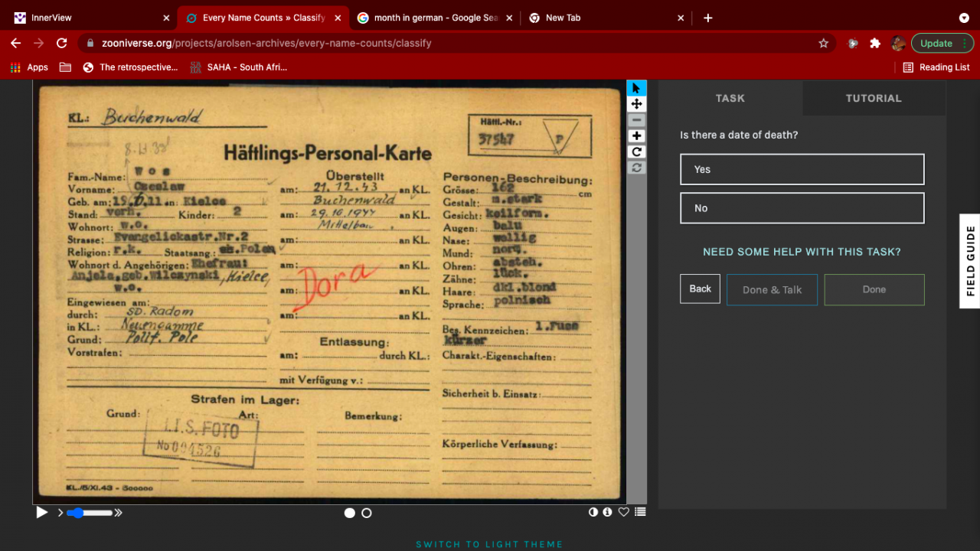Open SAHA - South Afri bookmark
Image resolution: width=980 pixels, height=551 pixels.
239,67
